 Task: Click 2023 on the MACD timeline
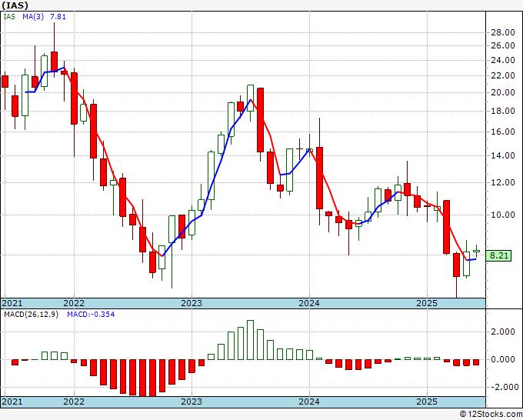point(192,402)
